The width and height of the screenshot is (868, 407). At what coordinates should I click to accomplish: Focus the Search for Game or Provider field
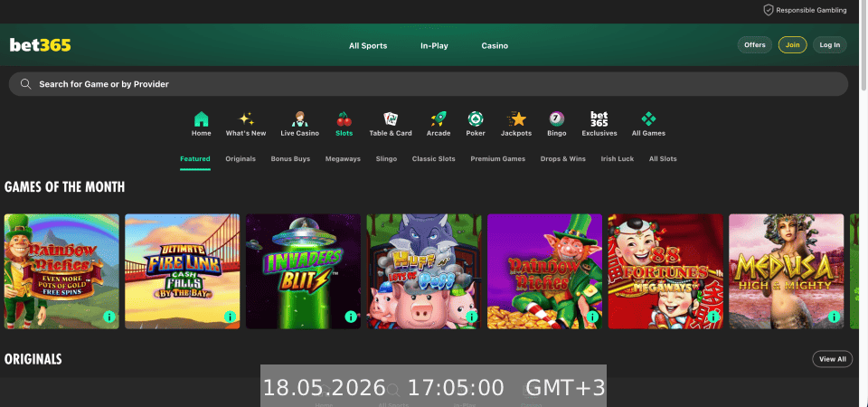pos(428,84)
